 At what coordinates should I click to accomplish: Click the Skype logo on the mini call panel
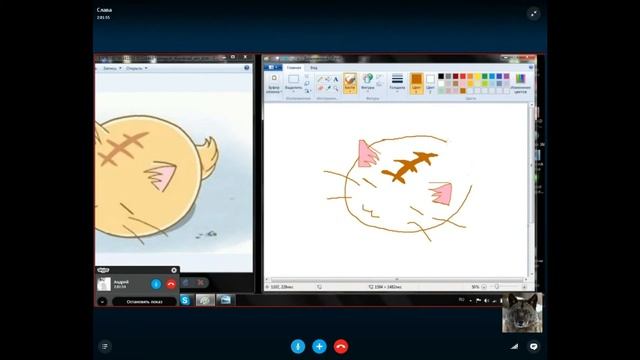tap(103, 270)
